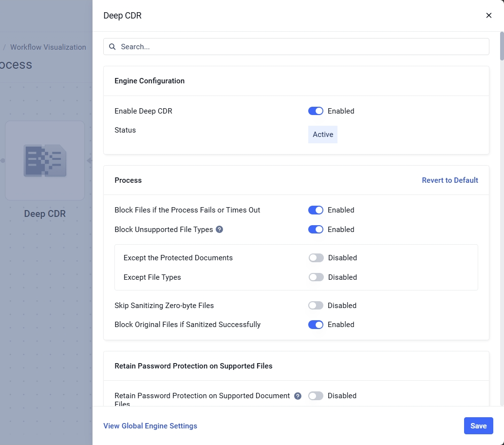Viewport: 504px width, 445px height.
Task: Click the Status label text
Action: pyautogui.click(x=125, y=130)
